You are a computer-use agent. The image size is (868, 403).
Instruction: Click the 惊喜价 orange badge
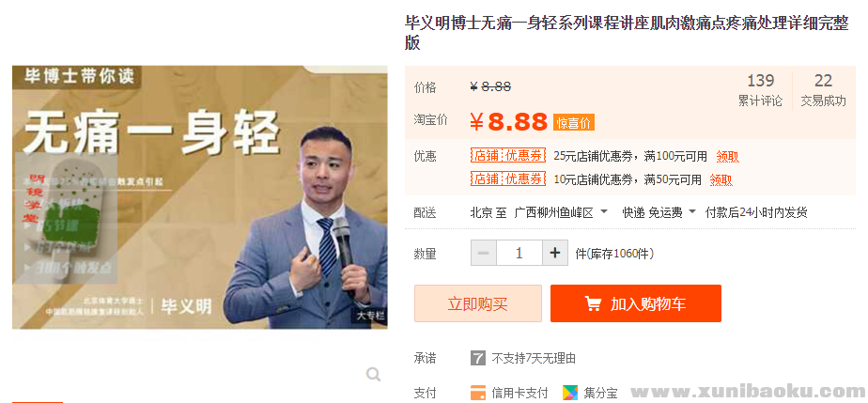[x=573, y=122]
